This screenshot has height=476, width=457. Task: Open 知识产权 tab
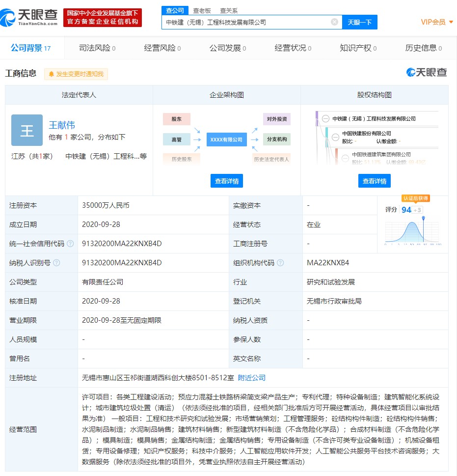coord(358,48)
